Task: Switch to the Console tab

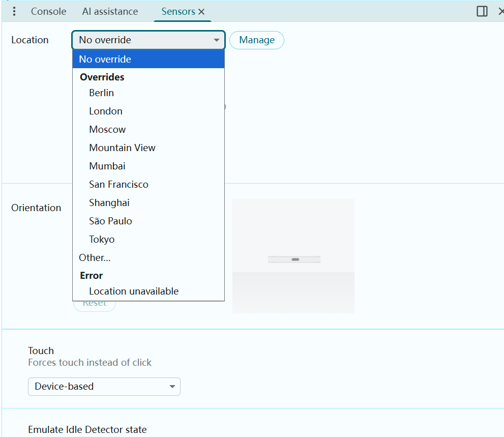Action: [48, 11]
